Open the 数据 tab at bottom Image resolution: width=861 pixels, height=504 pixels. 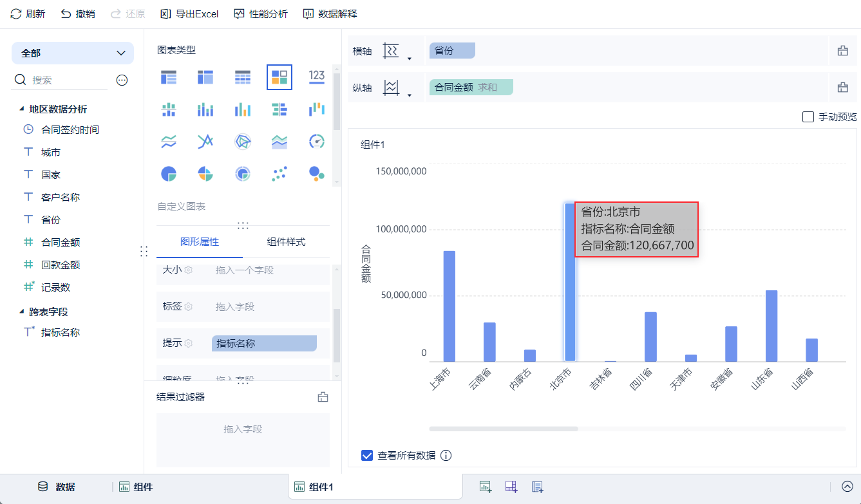point(56,487)
